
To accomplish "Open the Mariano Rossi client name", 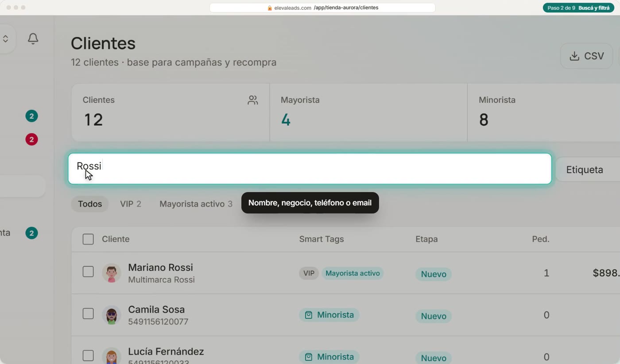I will (x=160, y=267).
